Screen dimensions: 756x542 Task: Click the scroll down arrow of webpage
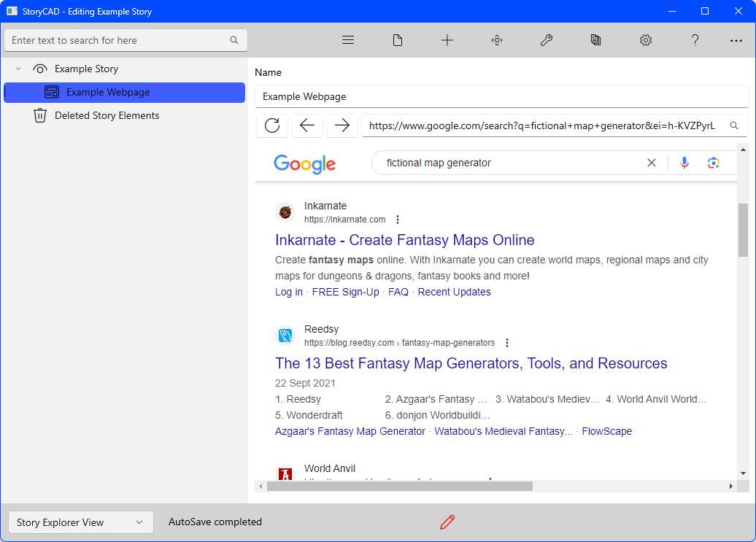click(743, 473)
